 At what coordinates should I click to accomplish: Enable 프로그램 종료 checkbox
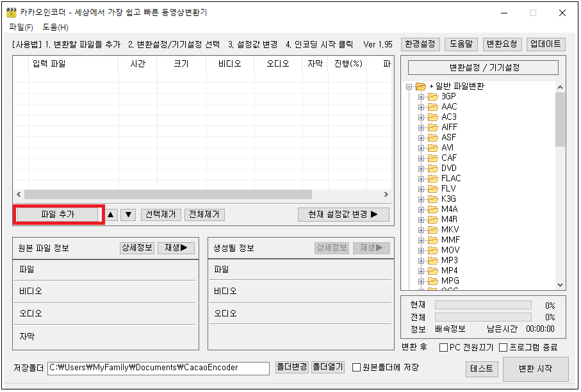pos(503,348)
